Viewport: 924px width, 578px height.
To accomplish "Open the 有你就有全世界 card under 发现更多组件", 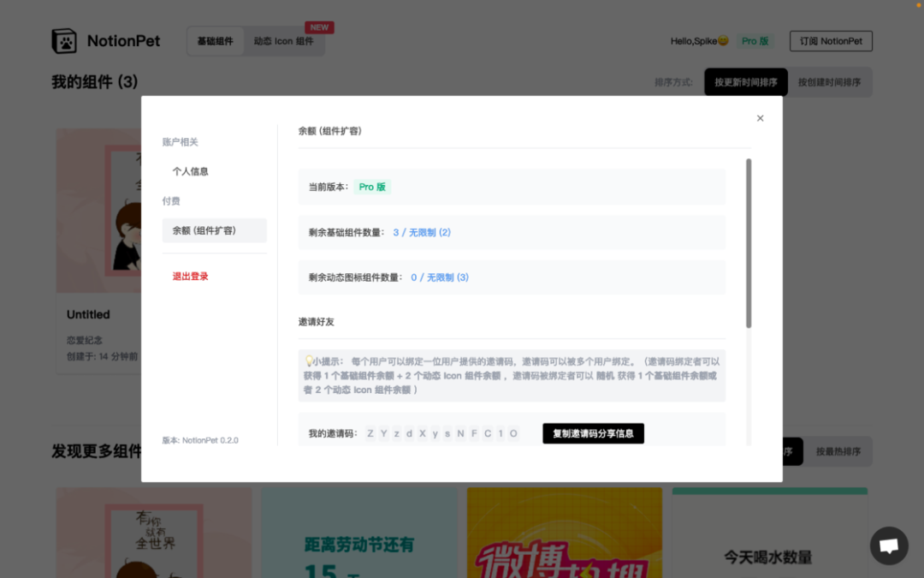I will (x=154, y=533).
